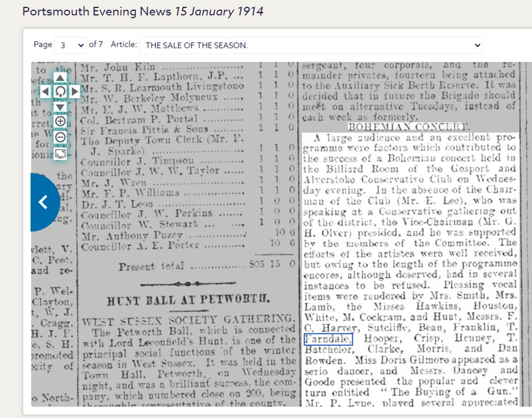The width and height of the screenshot is (532, 418).
Task: Pan the newspaper view left
Action: (45, 91)
